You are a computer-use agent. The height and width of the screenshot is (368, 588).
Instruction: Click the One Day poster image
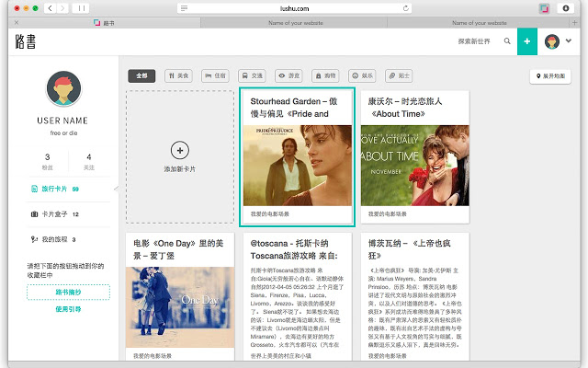coord(180,307)
